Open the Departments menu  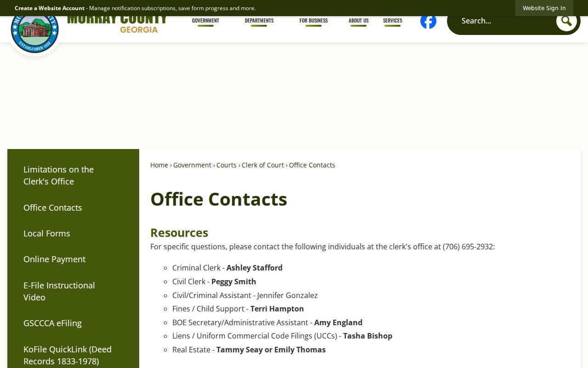(259, 21)
